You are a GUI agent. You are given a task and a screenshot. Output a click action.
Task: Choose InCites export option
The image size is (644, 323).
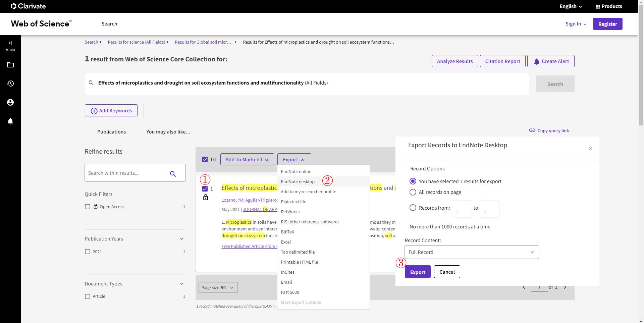point(323,272)
